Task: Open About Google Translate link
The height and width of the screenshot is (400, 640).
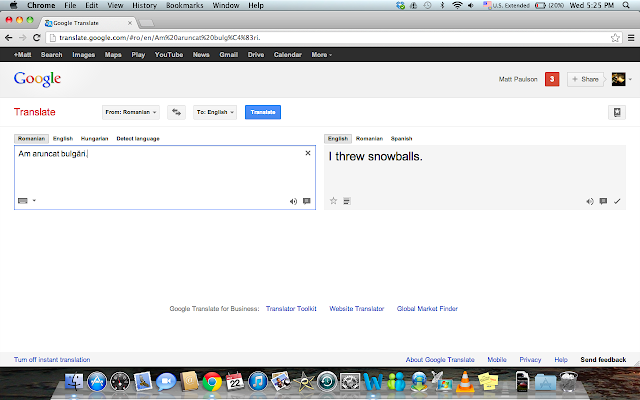Action: 440,360
